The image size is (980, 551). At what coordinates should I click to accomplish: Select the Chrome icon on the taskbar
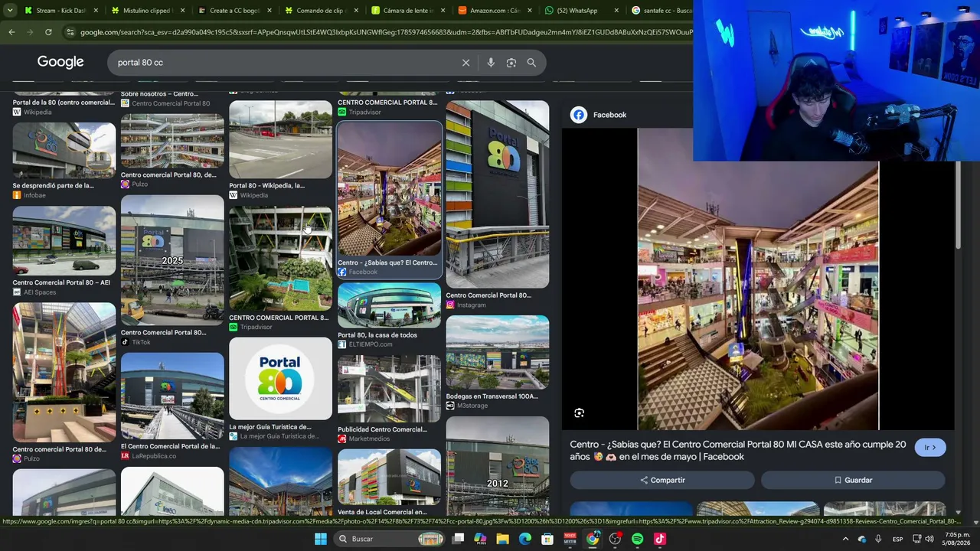click(x=593, y=539)
